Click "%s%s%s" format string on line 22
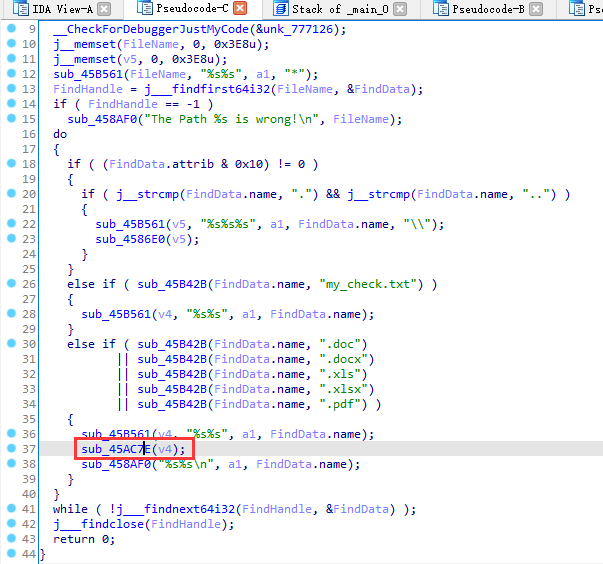603x564 pixels. coord(228,224)
